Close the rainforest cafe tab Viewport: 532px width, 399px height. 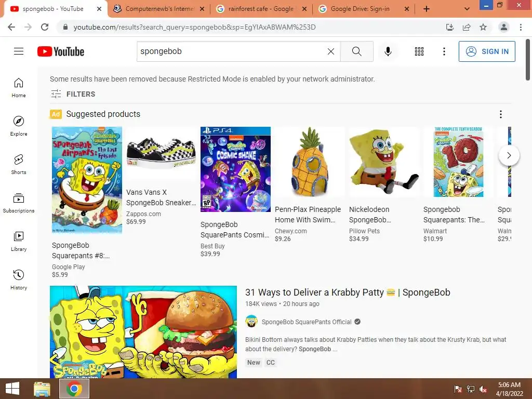click(304, 9)
